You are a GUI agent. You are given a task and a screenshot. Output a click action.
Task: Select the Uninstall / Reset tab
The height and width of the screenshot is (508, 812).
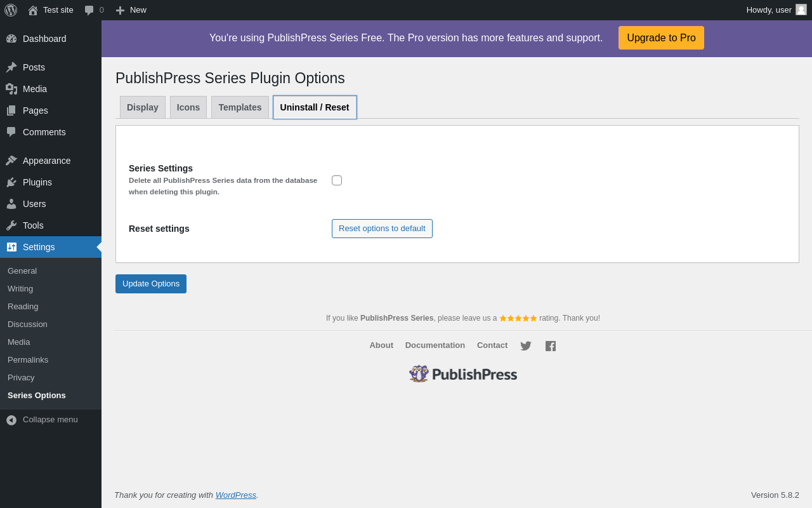click(315, 107)
